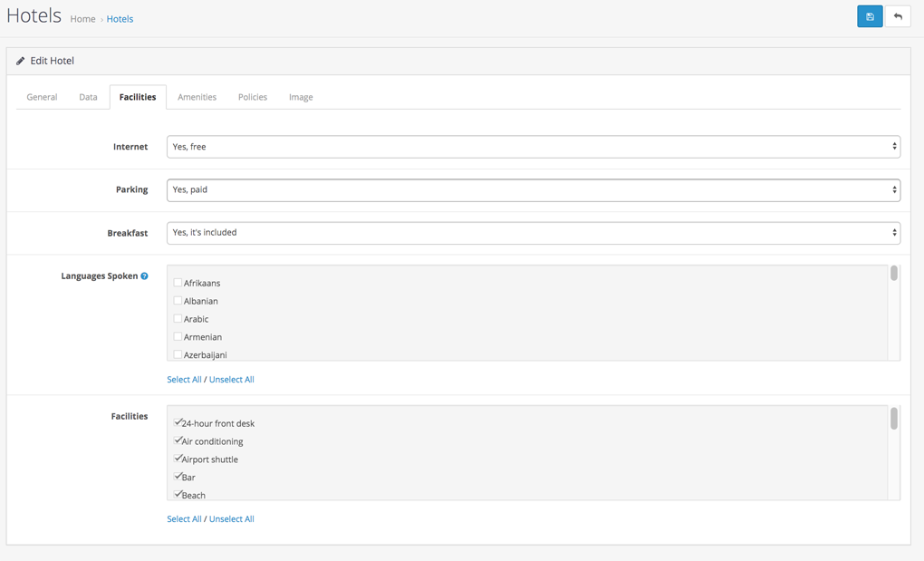Select the Facilities tab
This screenshot has width=924, height=561.
coord(138,97)
